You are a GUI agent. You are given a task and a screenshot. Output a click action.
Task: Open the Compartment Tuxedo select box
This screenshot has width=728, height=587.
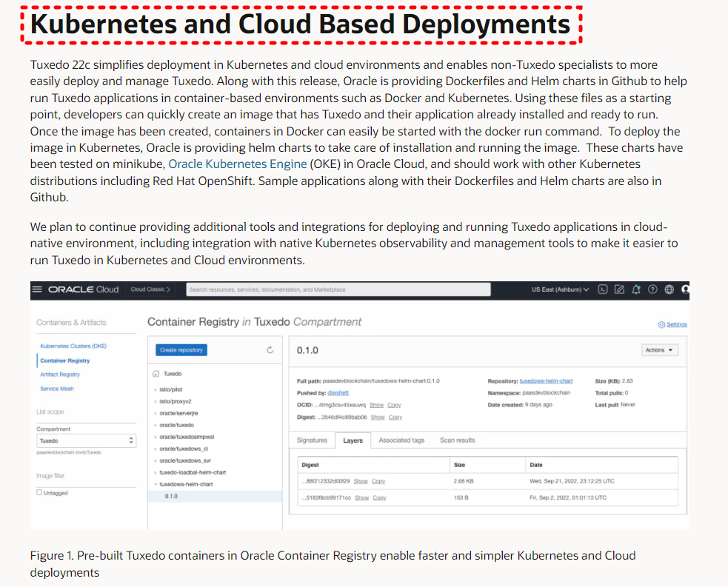pos(87,440)
